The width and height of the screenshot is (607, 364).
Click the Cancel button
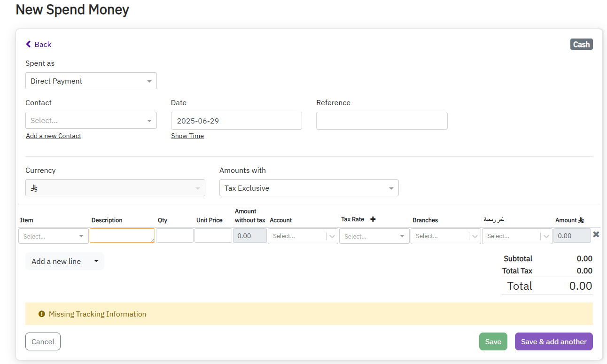click(43, 341)
